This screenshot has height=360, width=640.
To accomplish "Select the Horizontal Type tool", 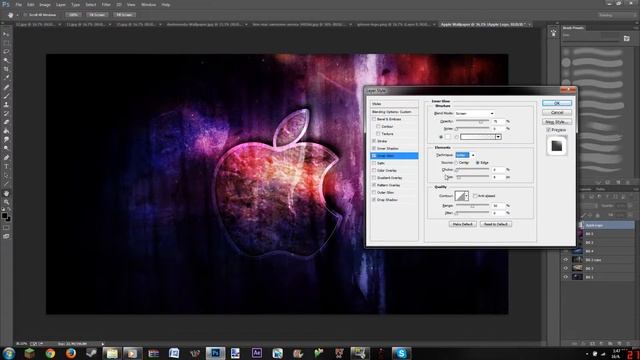I will (6, 167).
